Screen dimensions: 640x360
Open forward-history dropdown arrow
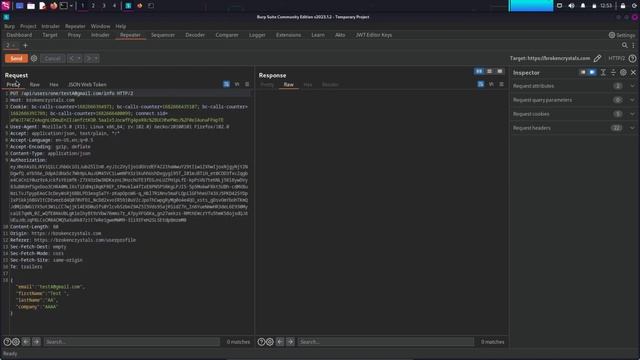point(96,58)
